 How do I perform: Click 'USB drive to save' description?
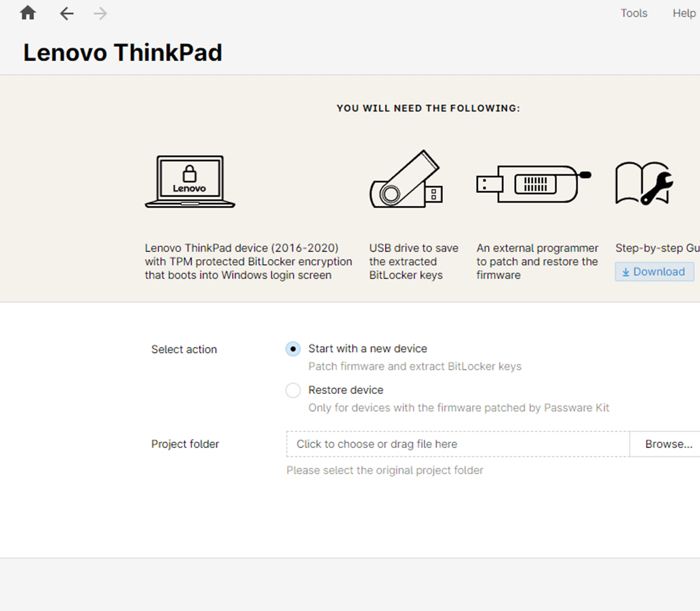[414, 262]
